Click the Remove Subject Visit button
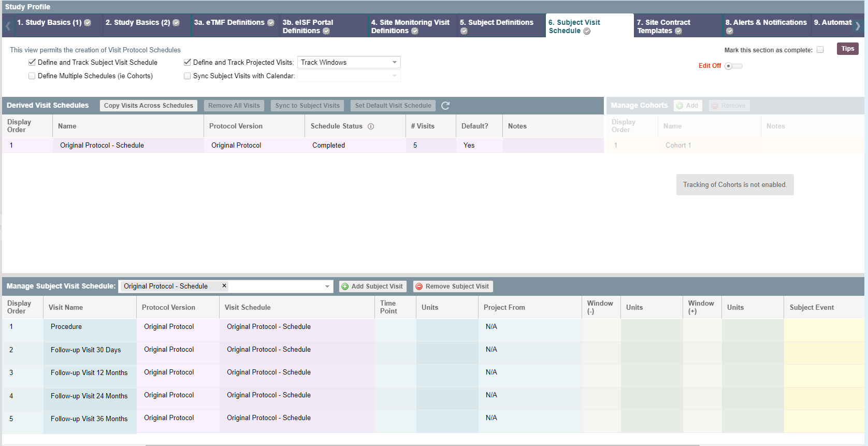Viewport: 868px width, 446px height. pyautogui.click(x=453, y=286)
